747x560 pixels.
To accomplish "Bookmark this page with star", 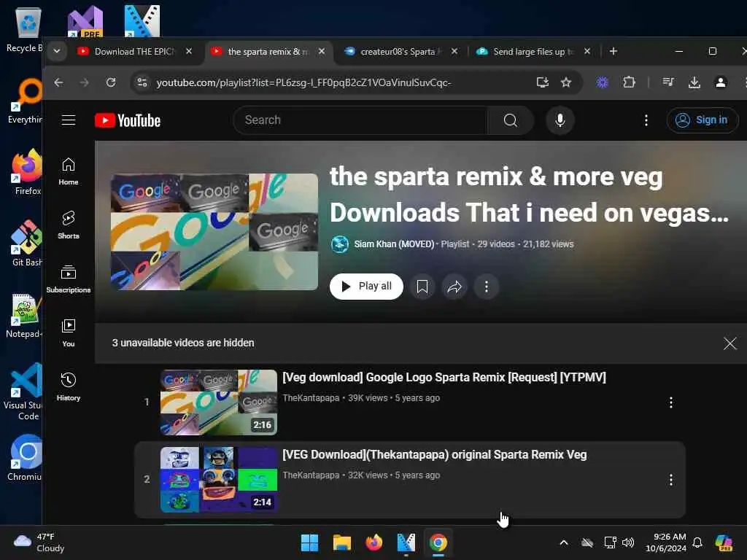I will (x=566, y=83).
